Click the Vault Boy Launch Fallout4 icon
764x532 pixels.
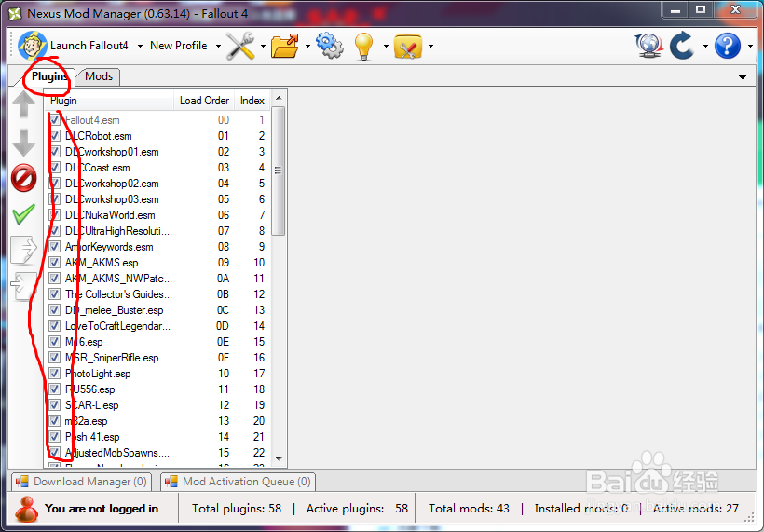33,46
